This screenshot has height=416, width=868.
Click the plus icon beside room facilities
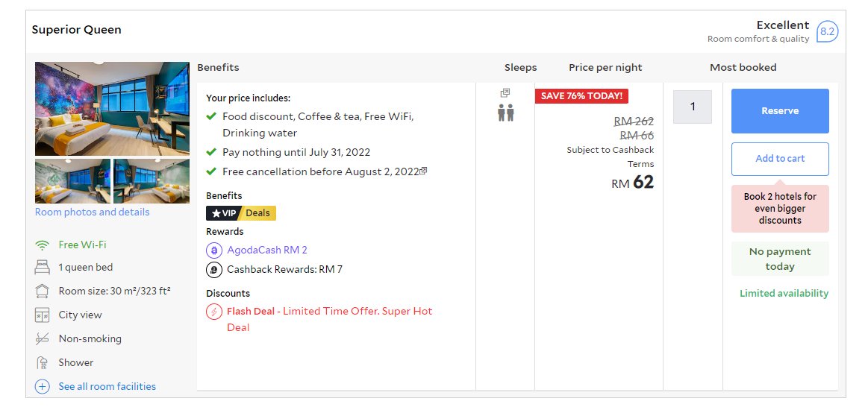pyautogui.click(x=42, y=387)
